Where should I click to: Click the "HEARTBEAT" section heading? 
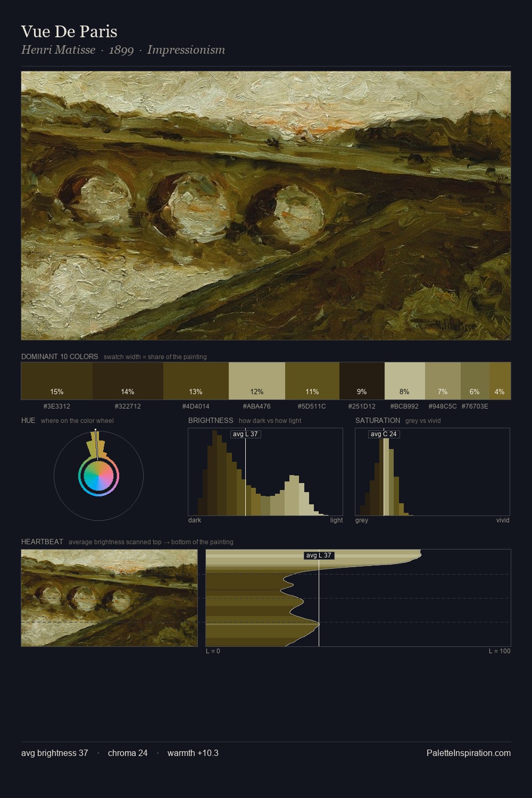[42, 542]
